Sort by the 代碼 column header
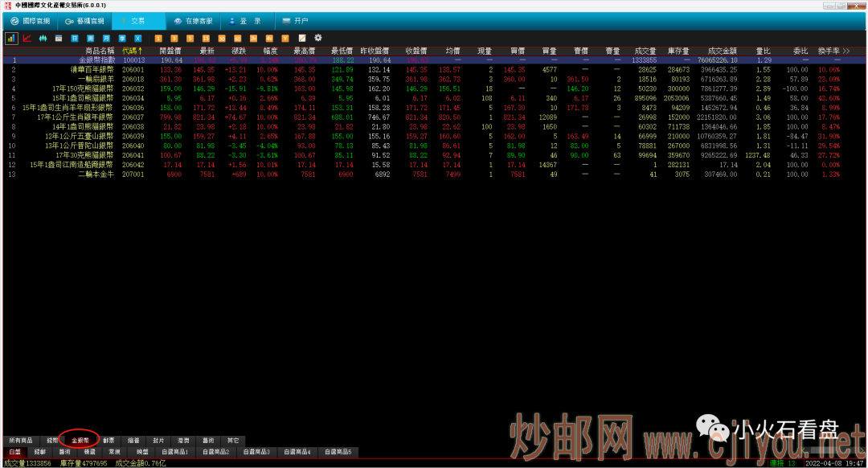This screenshot has height=468, width=868. [133, 51]
